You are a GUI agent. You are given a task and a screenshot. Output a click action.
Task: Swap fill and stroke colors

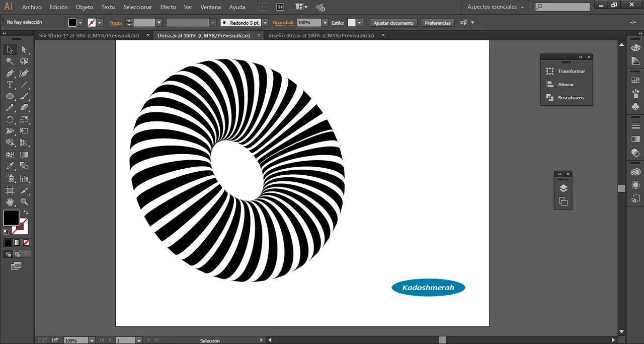point(26,213)
